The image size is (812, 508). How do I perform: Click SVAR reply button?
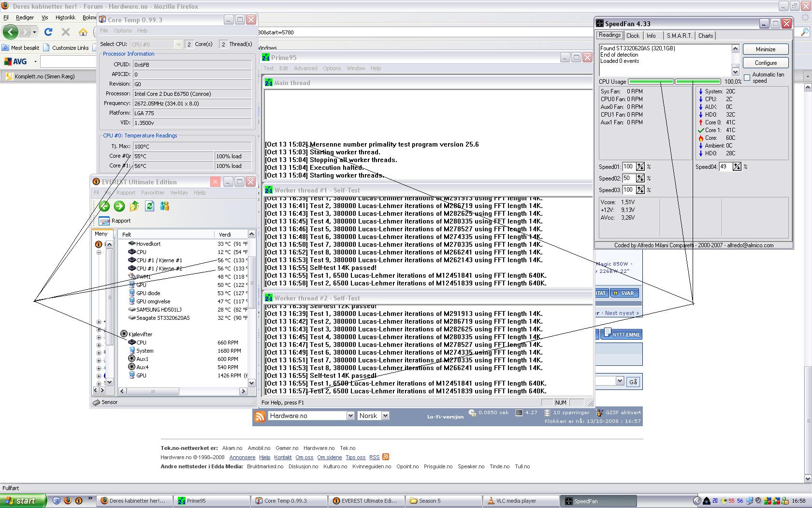624,293
